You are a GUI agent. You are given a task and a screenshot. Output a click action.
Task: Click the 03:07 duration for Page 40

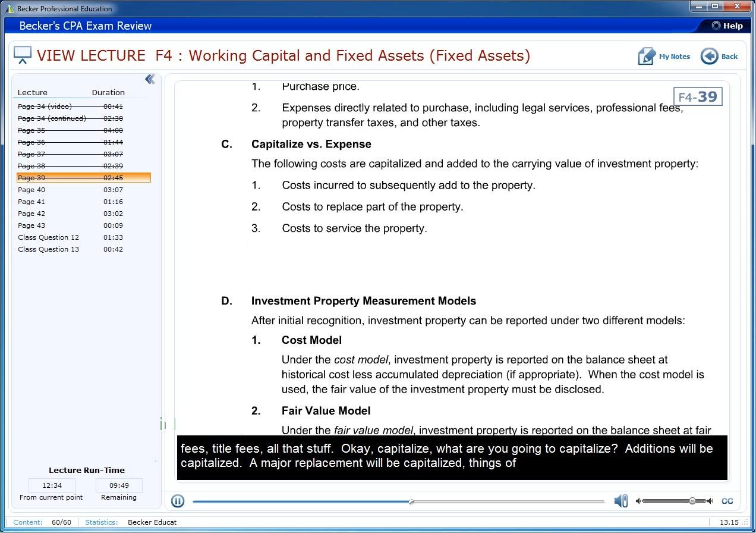[x=113, y=190]
